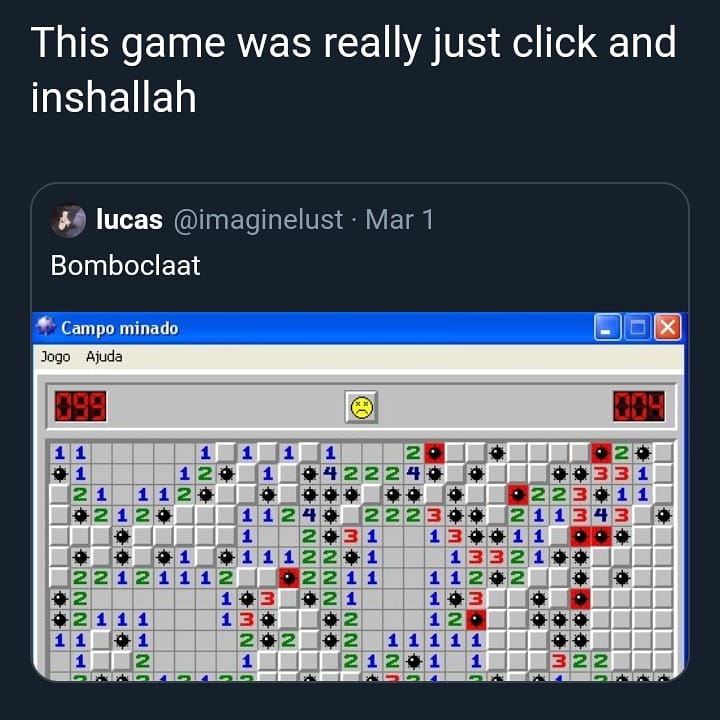This screenshot has width=720, height=720.
Task: Minimize the Campo minado window
Action: [x=607, y=327]
